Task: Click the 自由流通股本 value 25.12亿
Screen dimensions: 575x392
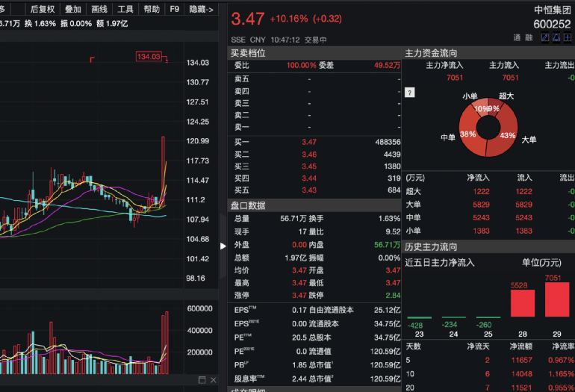Action: [388, 310]
